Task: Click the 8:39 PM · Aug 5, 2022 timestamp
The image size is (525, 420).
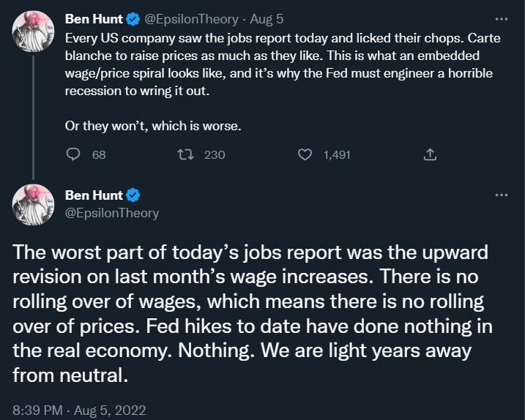Action: 79,410
